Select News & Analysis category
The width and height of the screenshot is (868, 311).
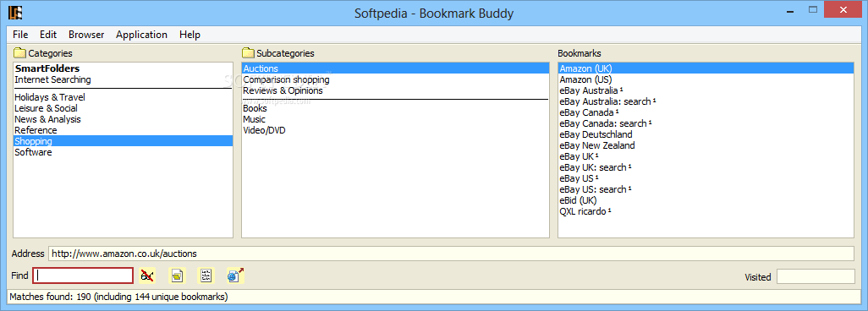pyautogui.click(x=123, y=119)
